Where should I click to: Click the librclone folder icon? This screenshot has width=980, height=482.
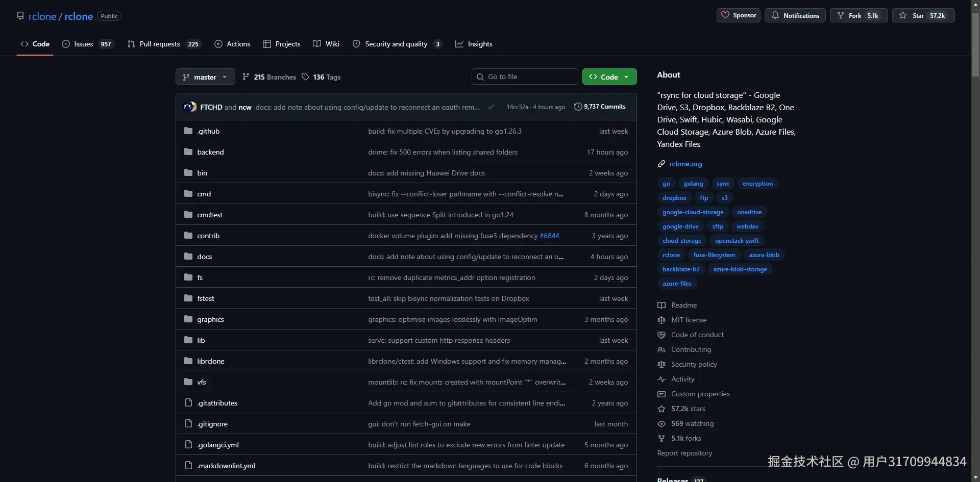pyautogui.click(x=188, y=361)
